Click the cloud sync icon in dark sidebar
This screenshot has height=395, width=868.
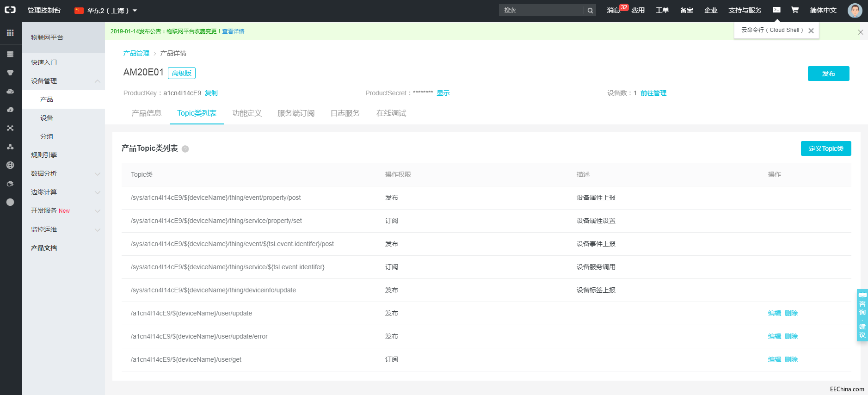10,91
